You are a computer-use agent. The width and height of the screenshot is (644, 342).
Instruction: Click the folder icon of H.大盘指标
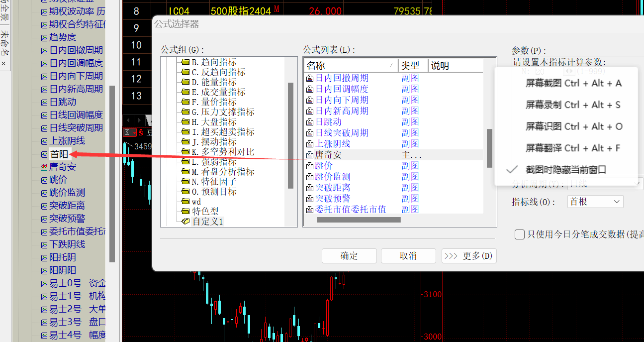(186, 122)
